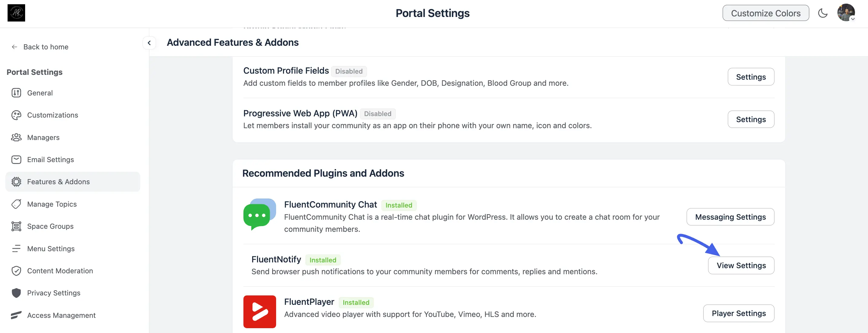Viewport: 868px width, 333px height.
Task: Click the Customizations palette icon
Action: point(16,115)
